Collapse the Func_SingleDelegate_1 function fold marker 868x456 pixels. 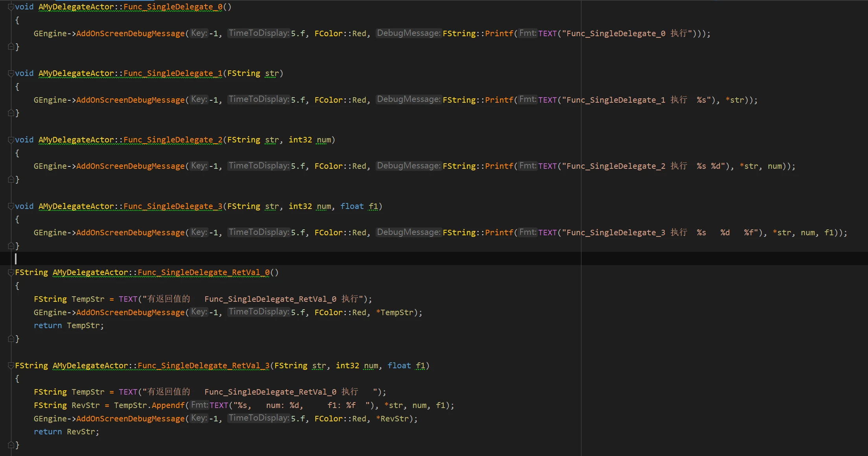tap(11, 74)
